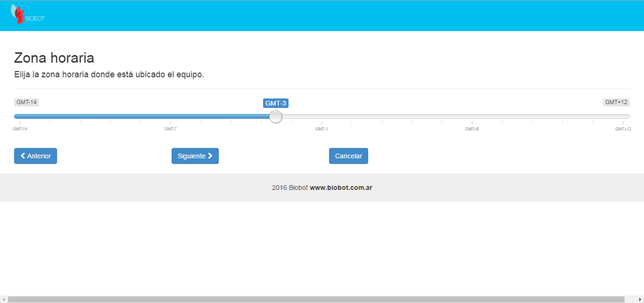This screenshot has height=303, width=644.
Task: Click the Zona horaria heading
Action: click(x=54, y=58)
